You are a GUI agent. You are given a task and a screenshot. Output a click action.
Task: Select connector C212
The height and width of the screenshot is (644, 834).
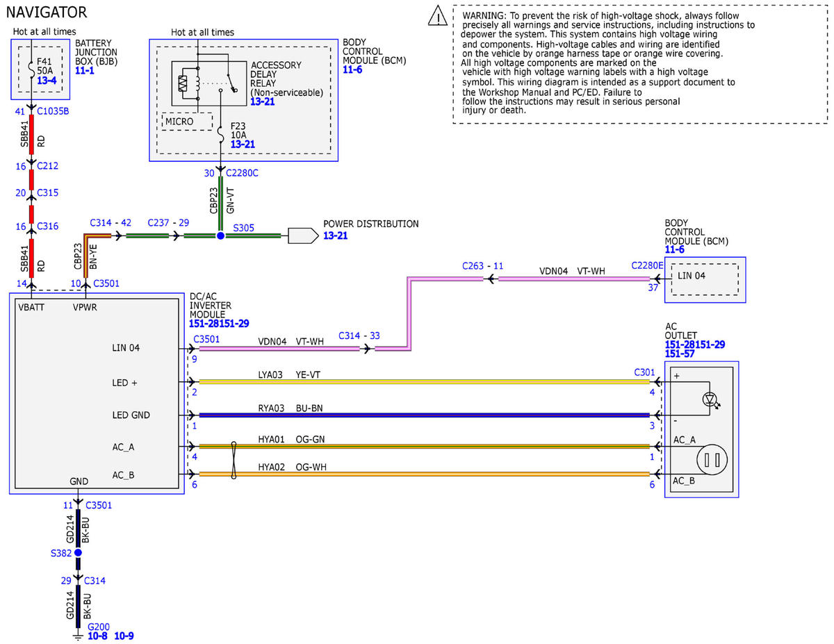click(47, 166)
